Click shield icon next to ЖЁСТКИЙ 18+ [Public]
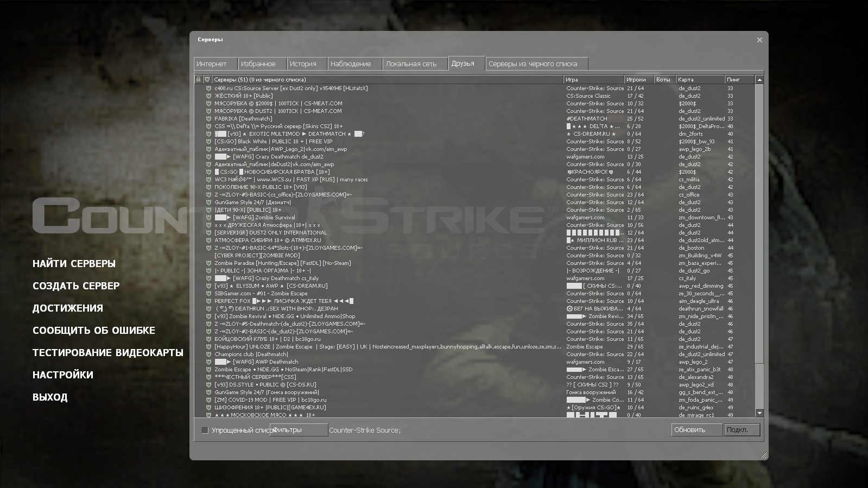Viewport: 868px width, 488px height. pyautogui.click(x=208, y=96)
